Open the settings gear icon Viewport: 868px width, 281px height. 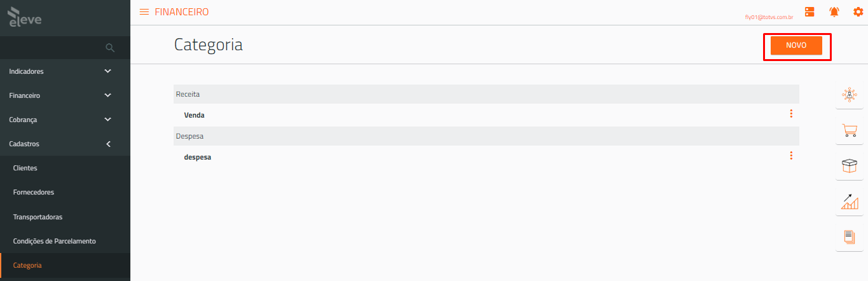point(858,12)
